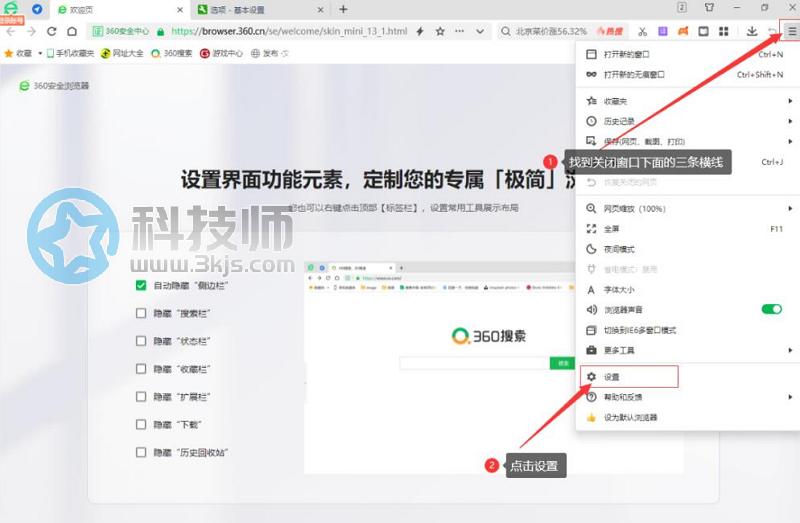Select 设置 from the menu
This screenshot has height=523, width=800.
[612, 377]
